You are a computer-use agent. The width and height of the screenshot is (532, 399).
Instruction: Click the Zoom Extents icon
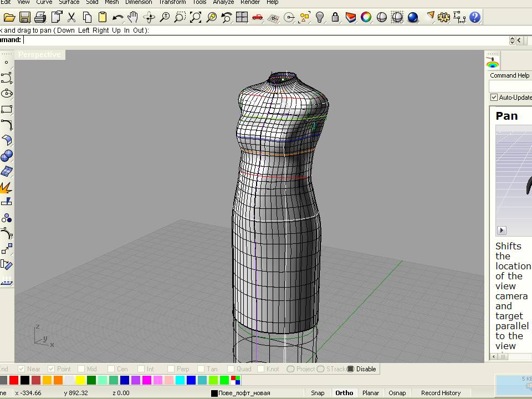coord(196,18)
